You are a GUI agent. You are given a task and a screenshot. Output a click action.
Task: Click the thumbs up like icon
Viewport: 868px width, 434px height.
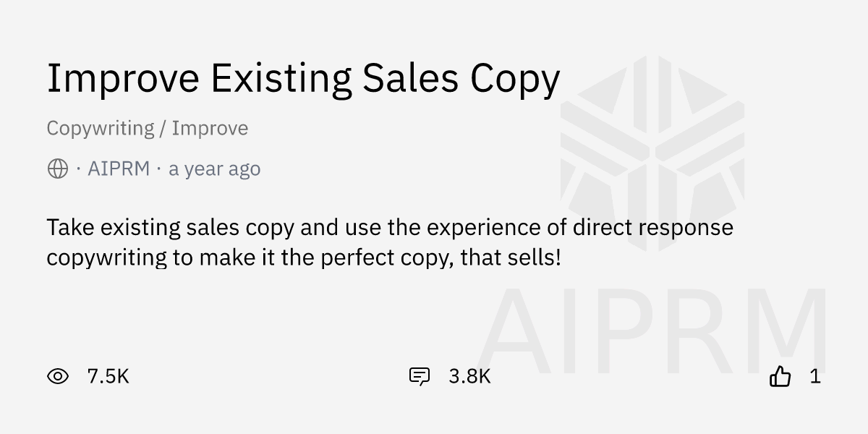tap(780, 376)
